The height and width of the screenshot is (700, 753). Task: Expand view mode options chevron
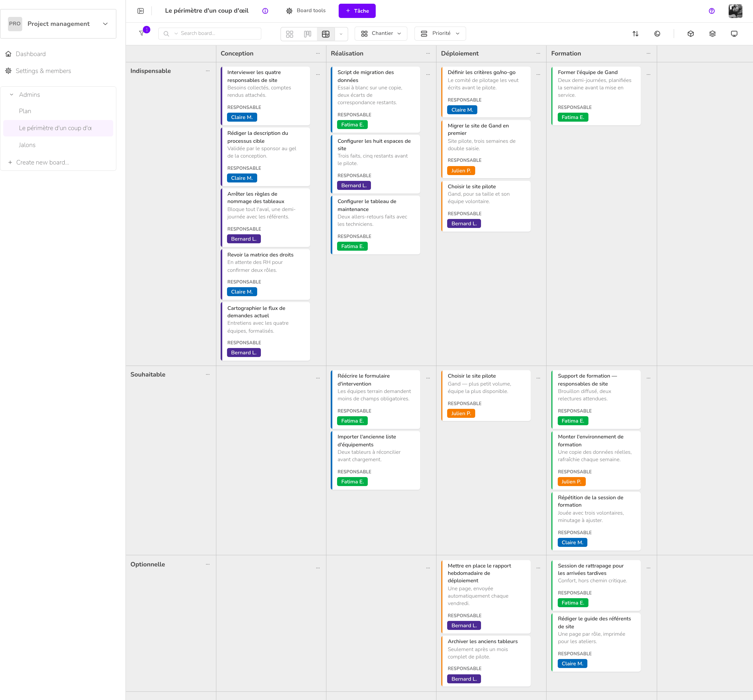[x=341, y=34]
